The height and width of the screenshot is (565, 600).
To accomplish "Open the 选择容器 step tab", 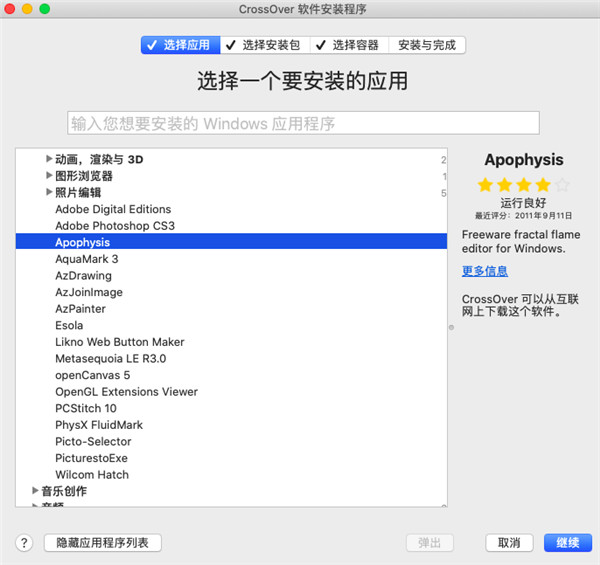I will (349, 45).
